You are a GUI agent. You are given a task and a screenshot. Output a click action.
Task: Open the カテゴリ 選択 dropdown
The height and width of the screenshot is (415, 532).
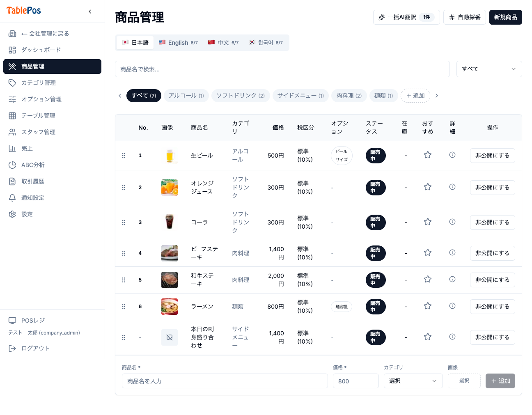tap(413, 381)
